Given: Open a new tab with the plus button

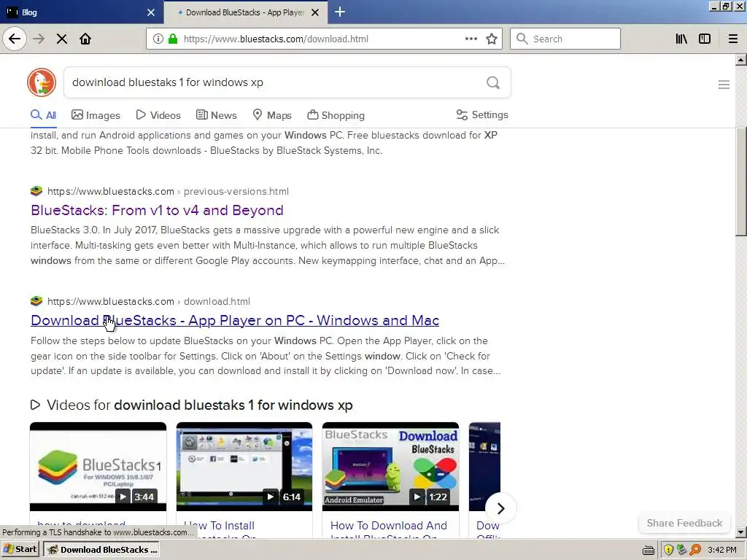Looking at the screenshot, I should point(340,12).
